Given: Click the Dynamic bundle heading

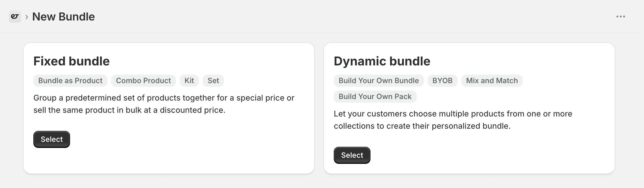Looking at the screenshot, I should click(382, 61).
